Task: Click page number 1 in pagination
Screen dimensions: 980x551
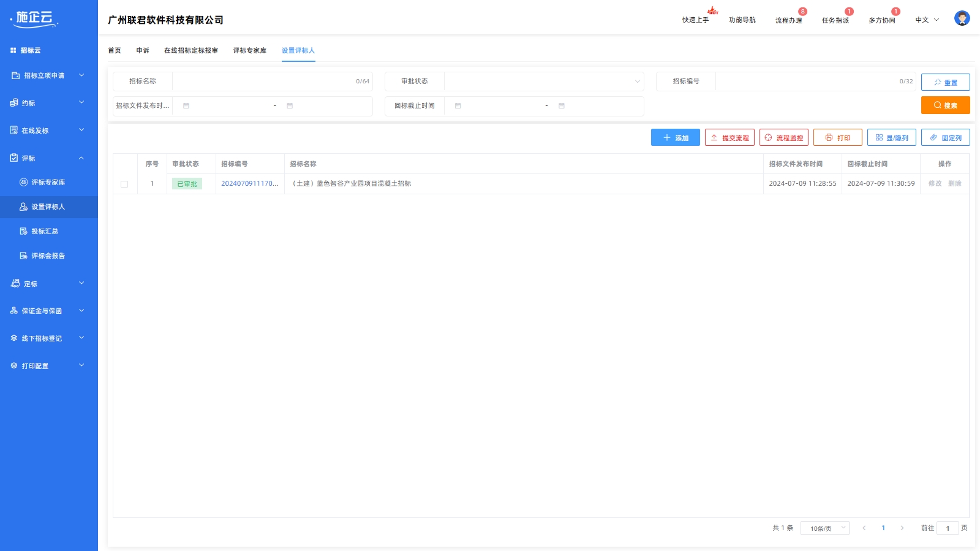Action: pos(883,528)
